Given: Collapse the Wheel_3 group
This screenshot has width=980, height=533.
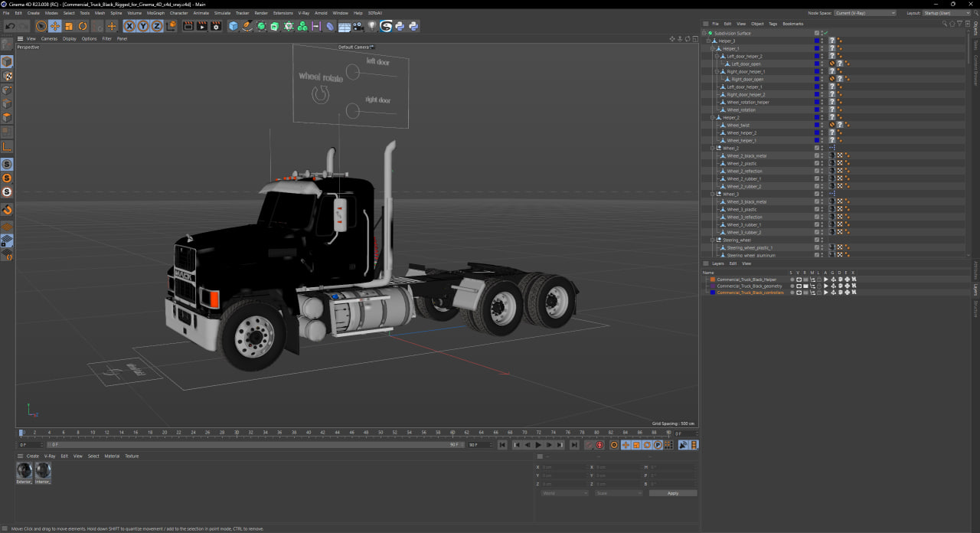Looking at the screenshot, I should 713,194.
